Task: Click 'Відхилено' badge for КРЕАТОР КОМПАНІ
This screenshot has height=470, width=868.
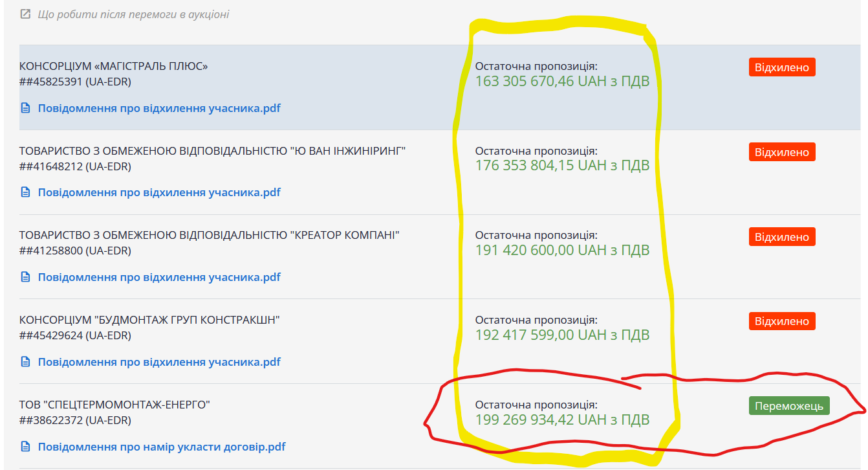Action: coord(782,237)
